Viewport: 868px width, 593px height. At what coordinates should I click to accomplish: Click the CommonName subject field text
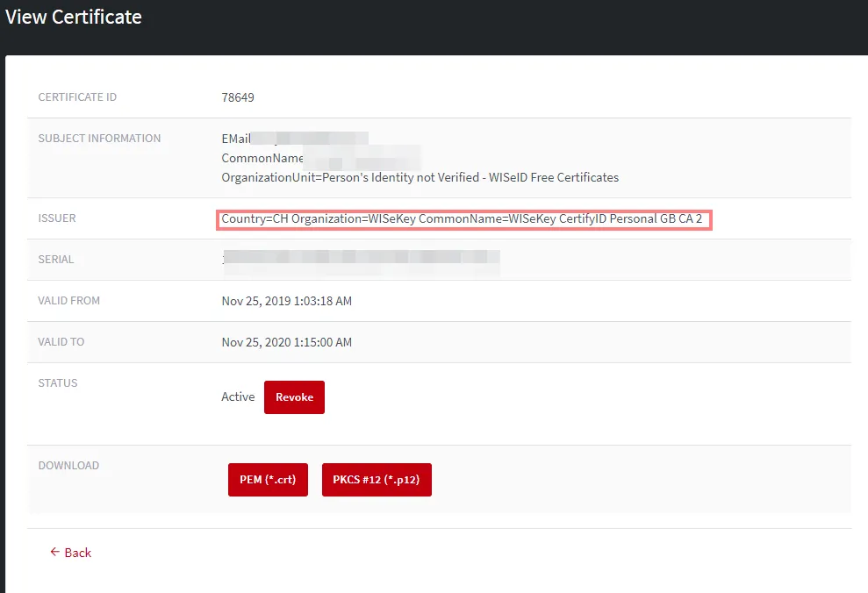[262, 158]
